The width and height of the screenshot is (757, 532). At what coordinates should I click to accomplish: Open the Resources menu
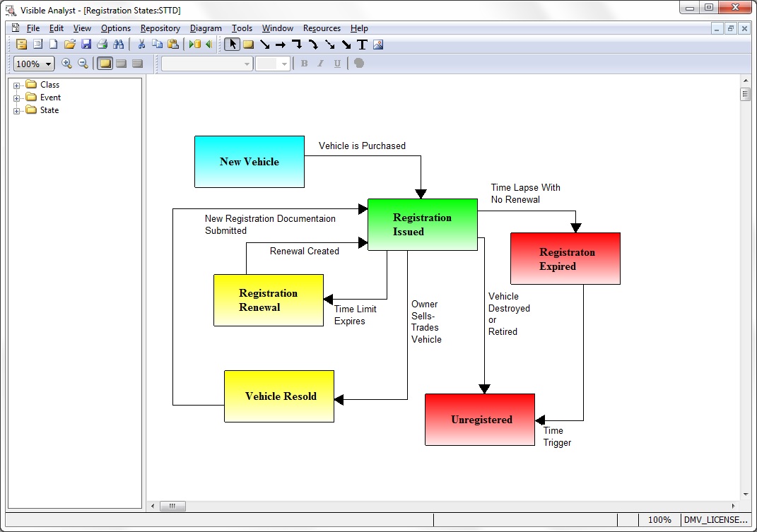click(322, 28)
